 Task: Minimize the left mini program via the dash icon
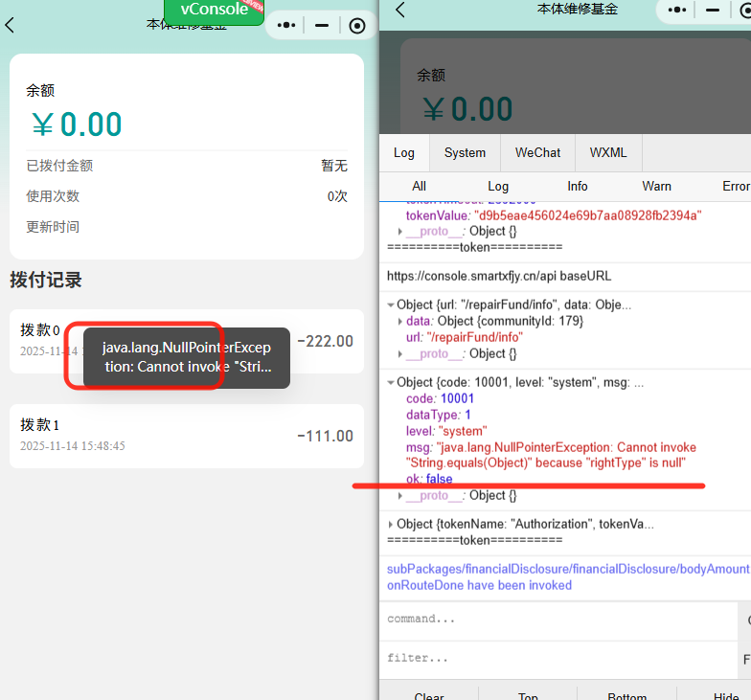pos(322,26)
